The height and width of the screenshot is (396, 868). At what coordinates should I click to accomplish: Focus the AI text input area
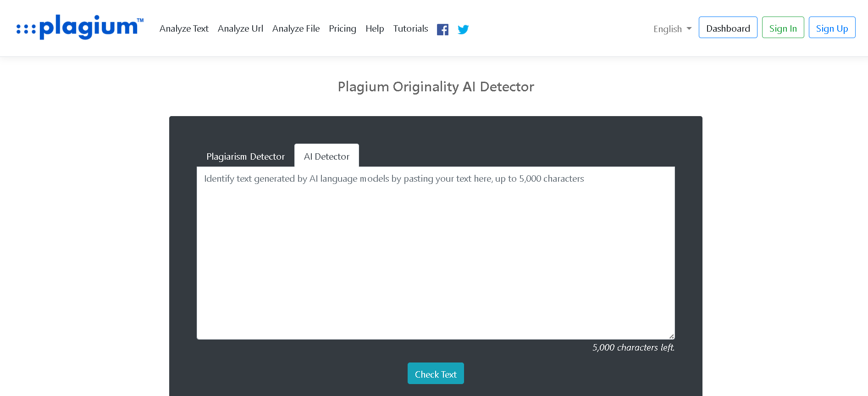pos(436,253)
